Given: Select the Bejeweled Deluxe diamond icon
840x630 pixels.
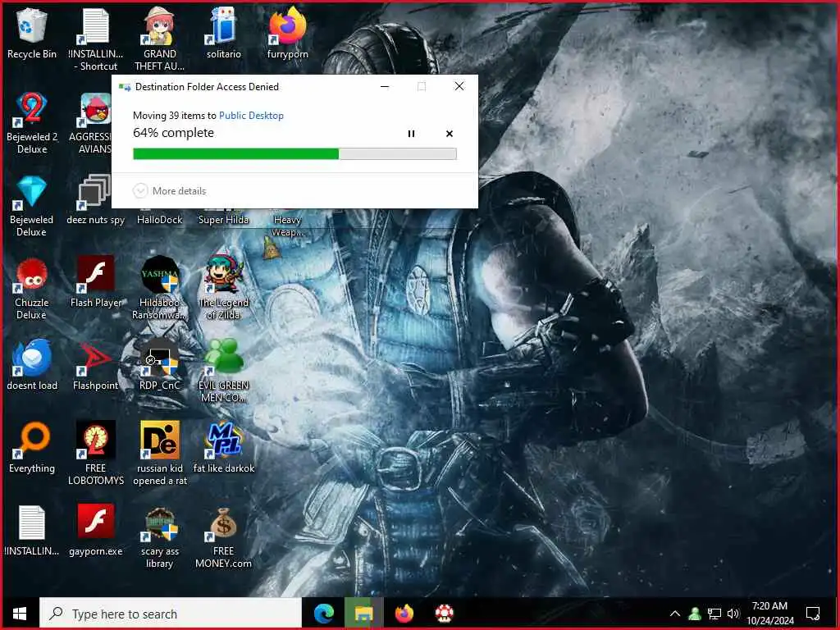Looking at the screenshot, I should coord(32,206).
